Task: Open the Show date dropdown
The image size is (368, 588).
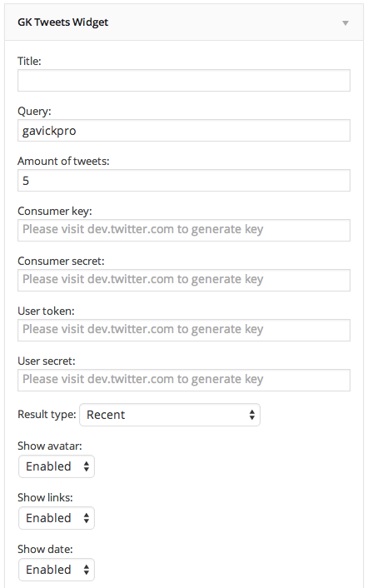Action: pos(57,570)
